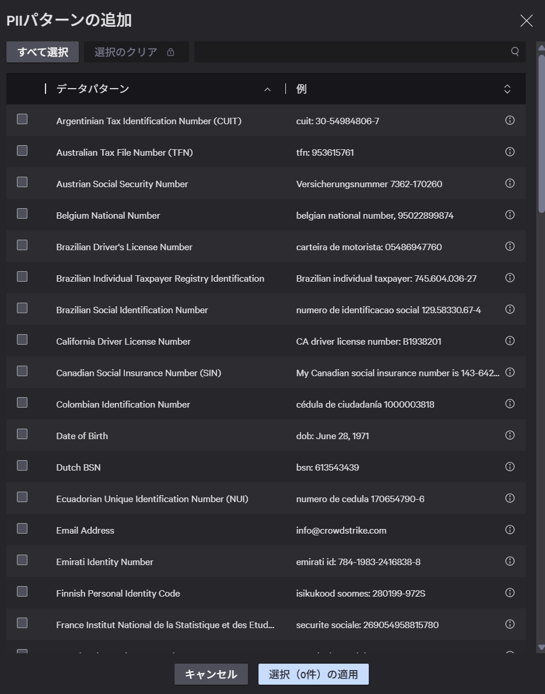The width and height of the screenshot is (545, 694).
Task: Open info icon for Argentinian Tax Identification Number
Action: point(510,120)
